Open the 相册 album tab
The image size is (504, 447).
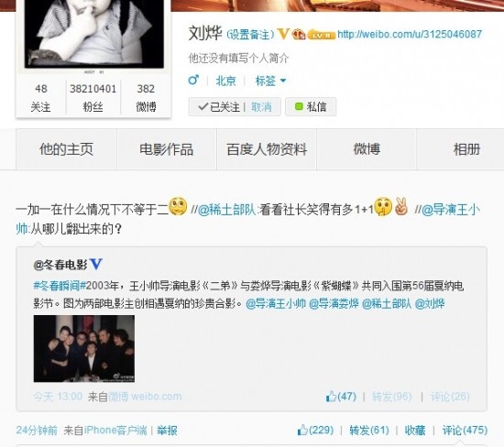tap(466, 149)
